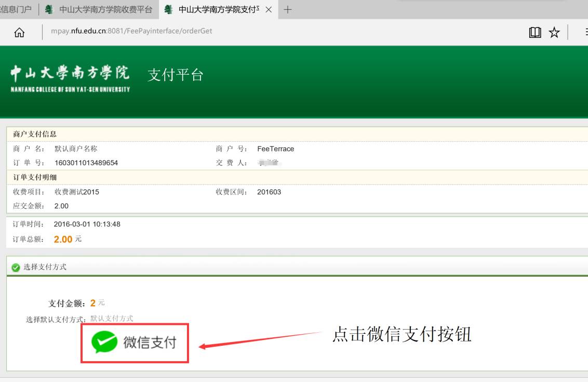
Task: Click fee period value 201603
Action: pyautogui.click(x=269, y=192)
